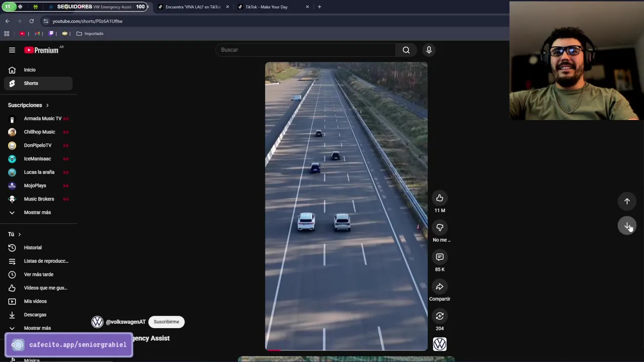The width and height of the screenshot is (644, 362).
Task: Open the 85 K comments
Action: [x=440, y=257]
